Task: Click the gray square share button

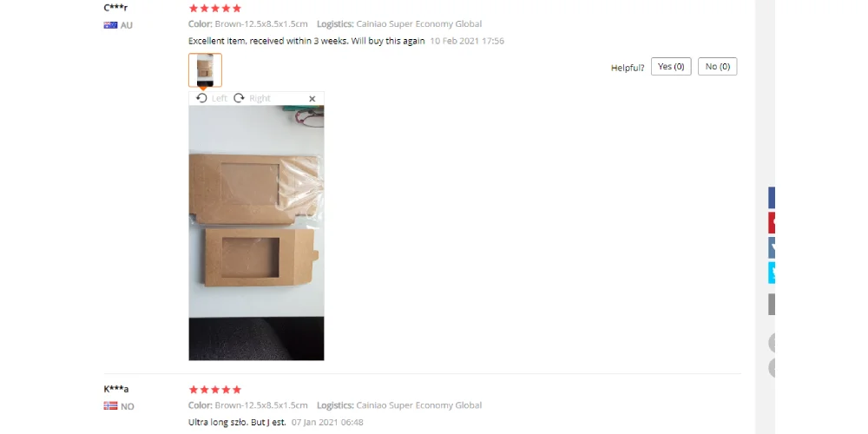Action: [772, 305]
